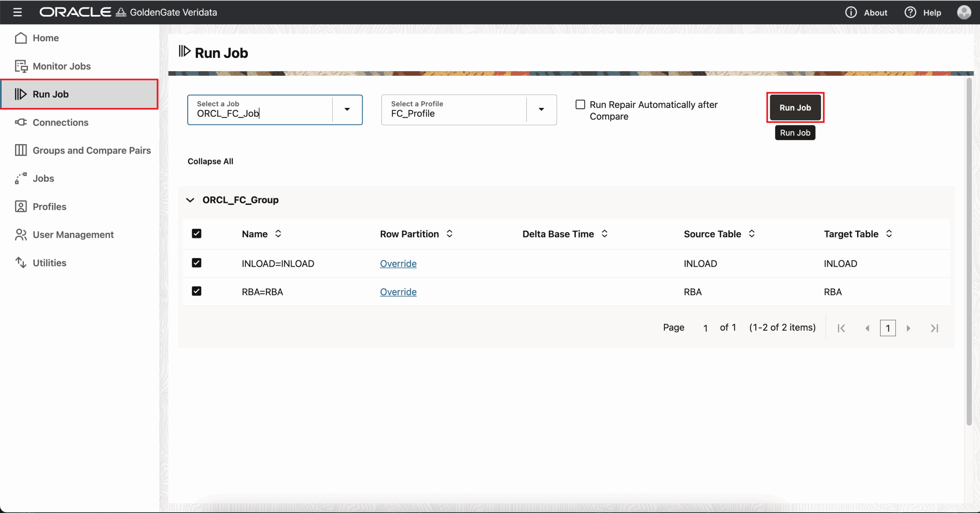This screenshot has height=513, width=980.
Task: Open the user profile avatar
Action: (964, 12)
